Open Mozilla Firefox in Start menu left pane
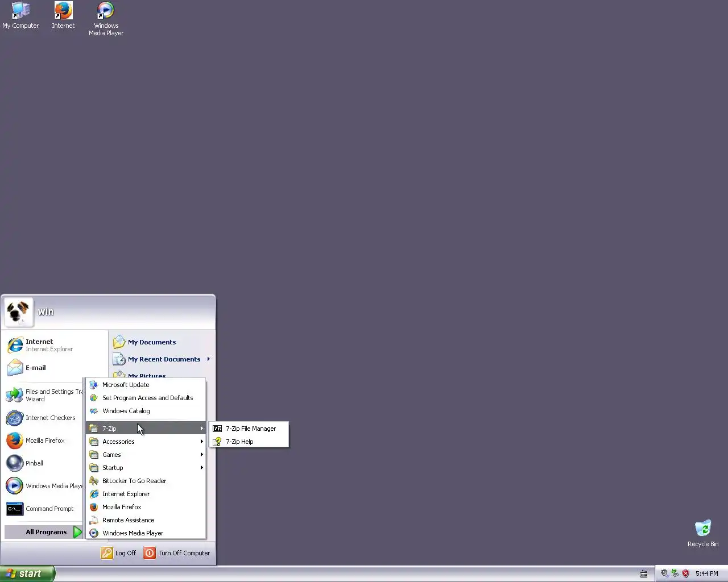Image resolution: width=728 pixels, height=582 pixels. point(44,440)
